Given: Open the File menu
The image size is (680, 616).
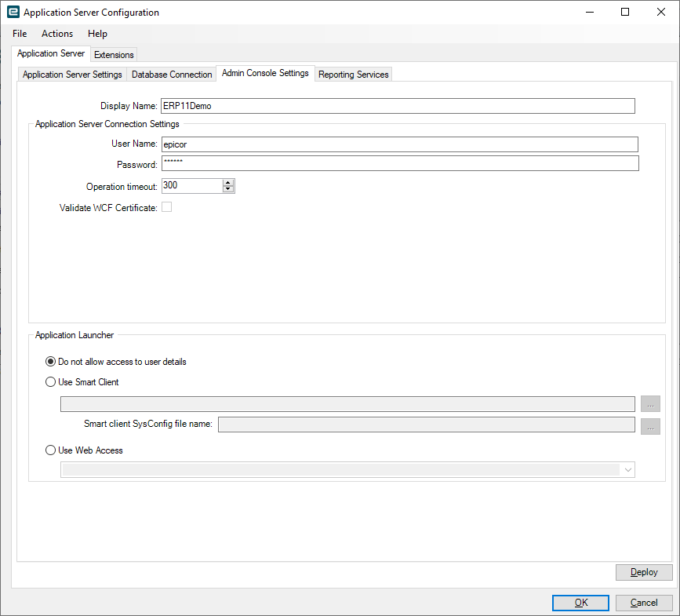Looking at the screenshot, I should [20, 34].
